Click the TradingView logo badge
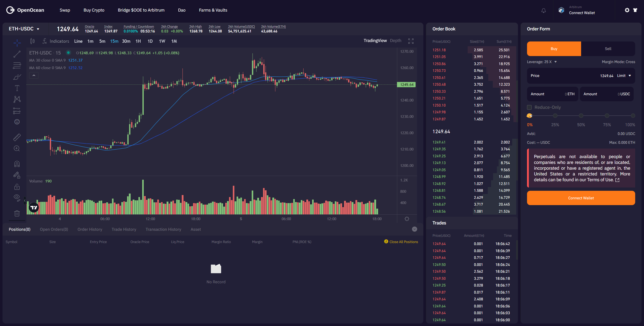The height and width of the screenshot is (326, 644). point(34,208)
